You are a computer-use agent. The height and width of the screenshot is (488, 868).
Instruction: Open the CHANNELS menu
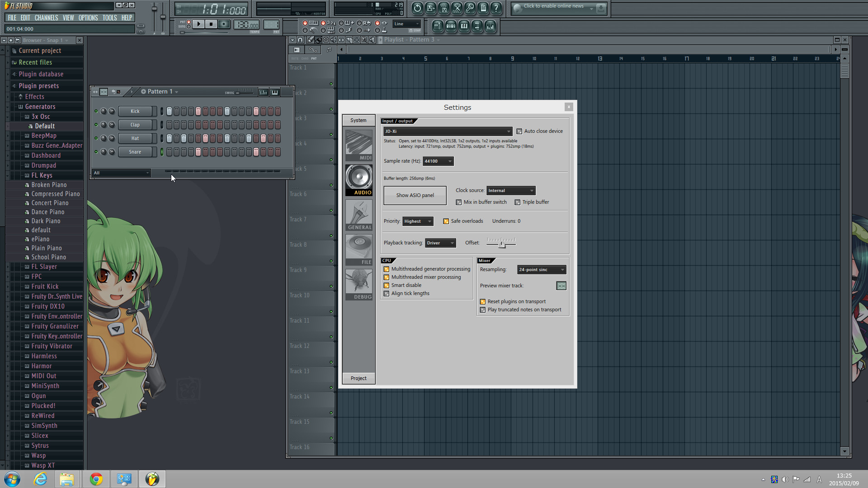click(46, 18)
